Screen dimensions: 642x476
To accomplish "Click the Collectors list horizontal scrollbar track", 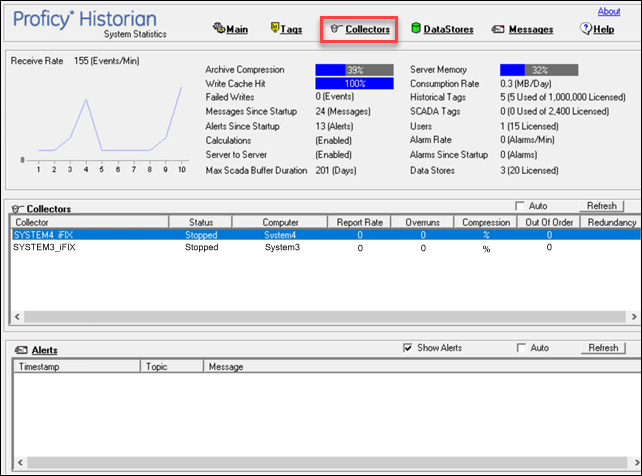I will [325, 317].
